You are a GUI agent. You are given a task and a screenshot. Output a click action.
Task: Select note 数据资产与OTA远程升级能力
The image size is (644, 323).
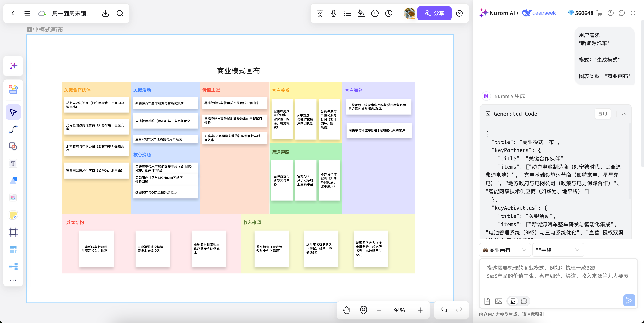coord(166,192)
